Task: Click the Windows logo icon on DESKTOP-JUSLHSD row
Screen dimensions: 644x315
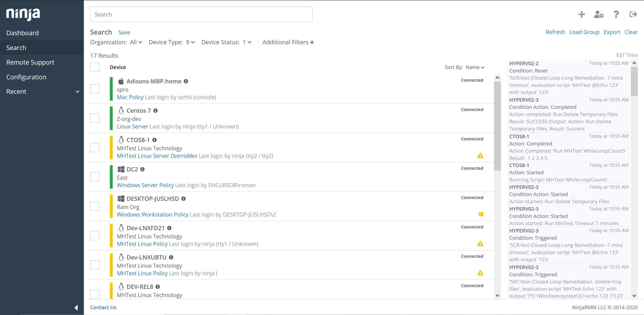Action: click(481, 214)
